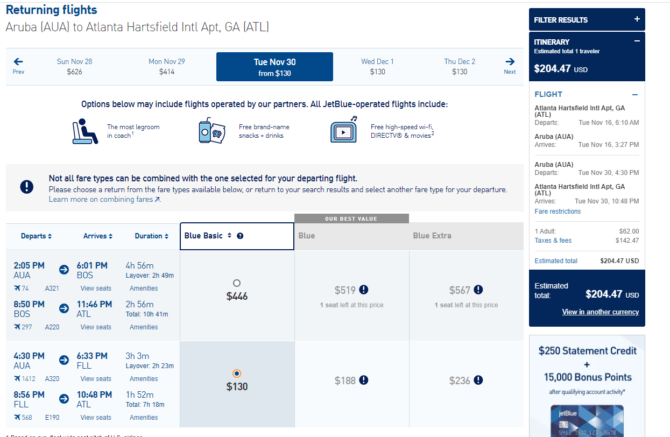Open Amenities for 2:05 PM AUA flight

(x=144, y=288)
